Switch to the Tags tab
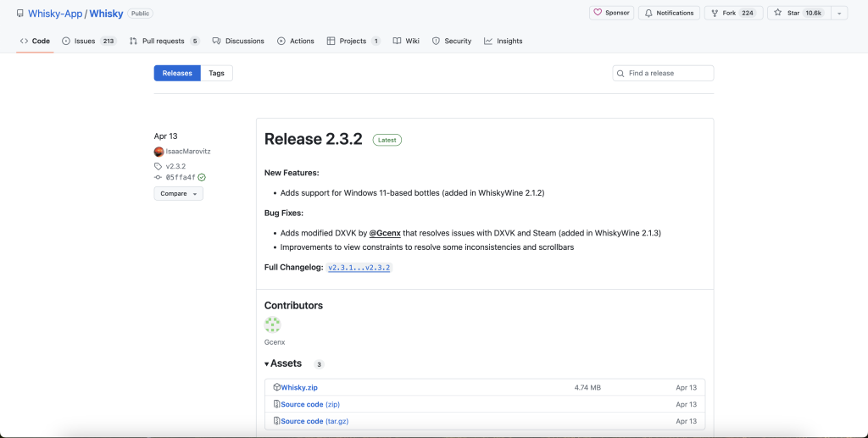This screenshot has height=438, width=868. [x=216, y=73]
